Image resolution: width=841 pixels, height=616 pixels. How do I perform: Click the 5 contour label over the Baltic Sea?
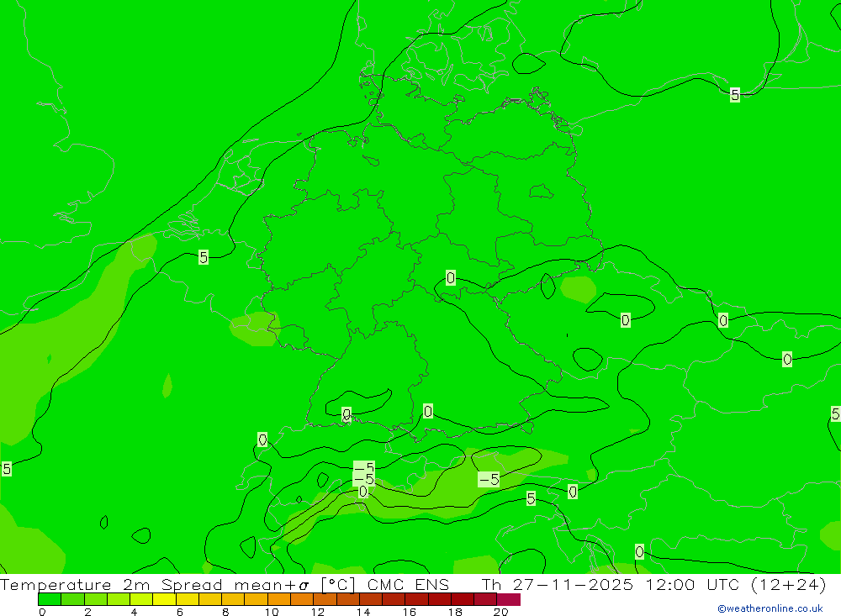(735, 95)
